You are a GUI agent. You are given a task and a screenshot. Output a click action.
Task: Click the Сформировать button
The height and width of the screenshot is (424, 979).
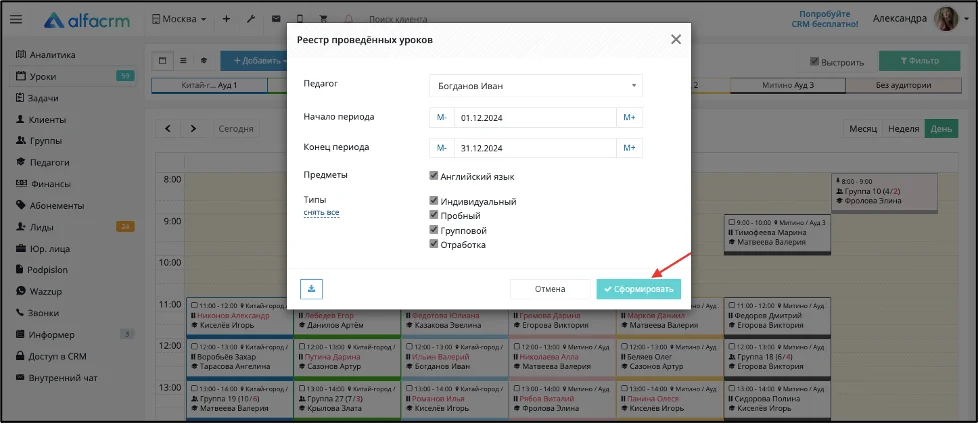pos(639,289)
